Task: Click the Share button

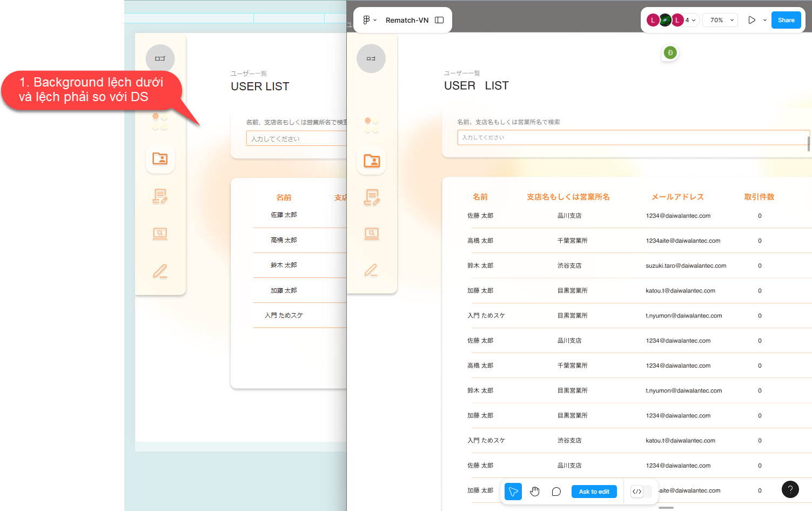Action: (786, 20)
